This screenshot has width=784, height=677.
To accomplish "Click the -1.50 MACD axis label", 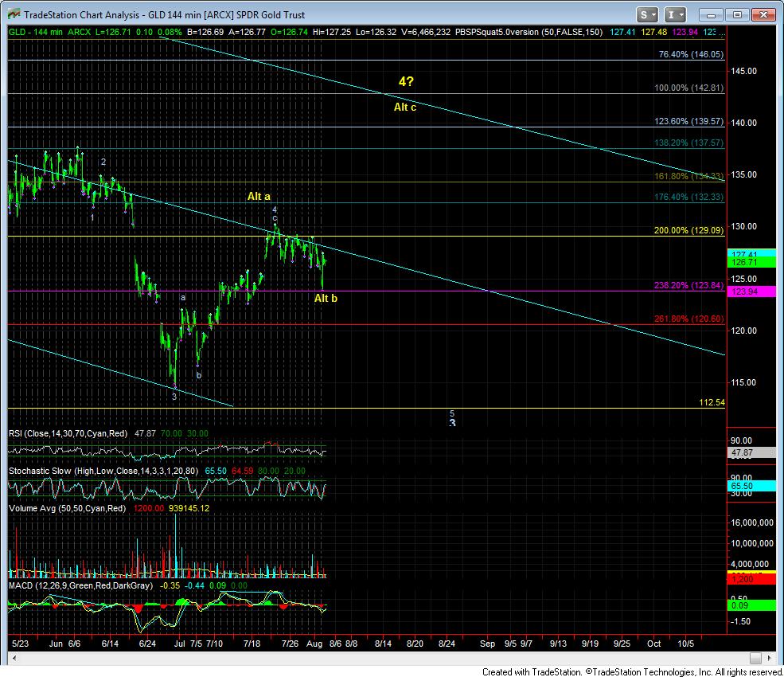I will click(740, 621).
